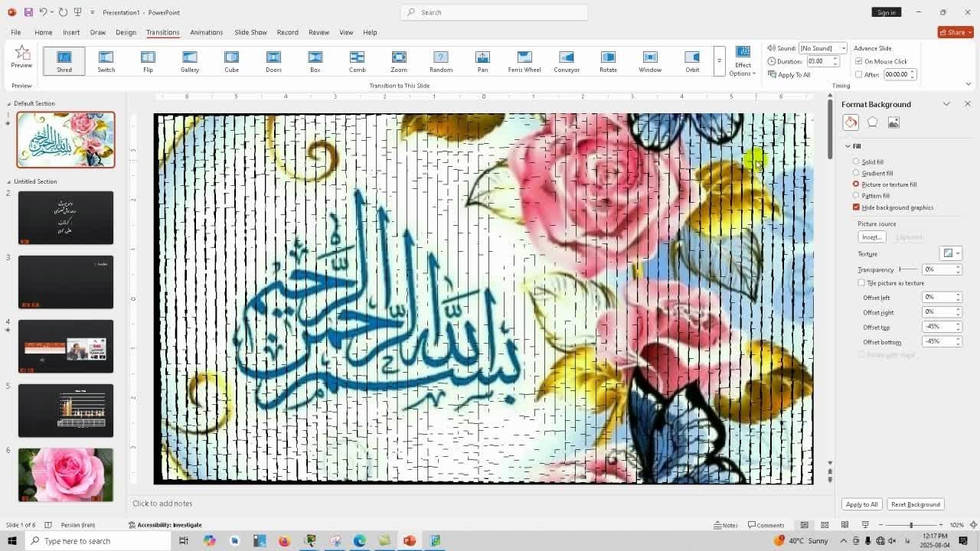Image resolution: width=980 pixels, height=551 pixels.
Task: Open the Slide Show tab
Action: coord(250,32)
